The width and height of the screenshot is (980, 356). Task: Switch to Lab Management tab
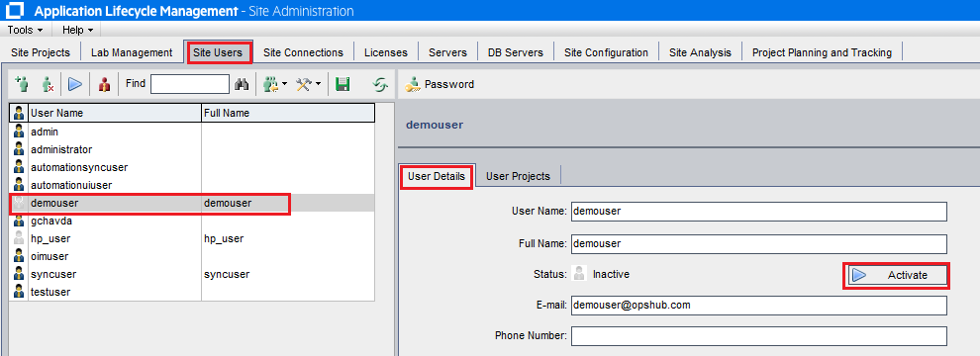pyautogui.click(x=132, y=52)
